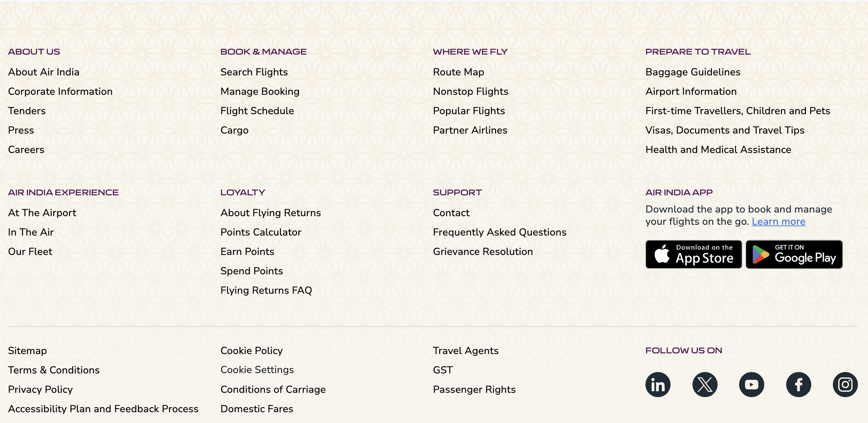Open the Careers page
868x423 pixels.
tap(26, 150)
